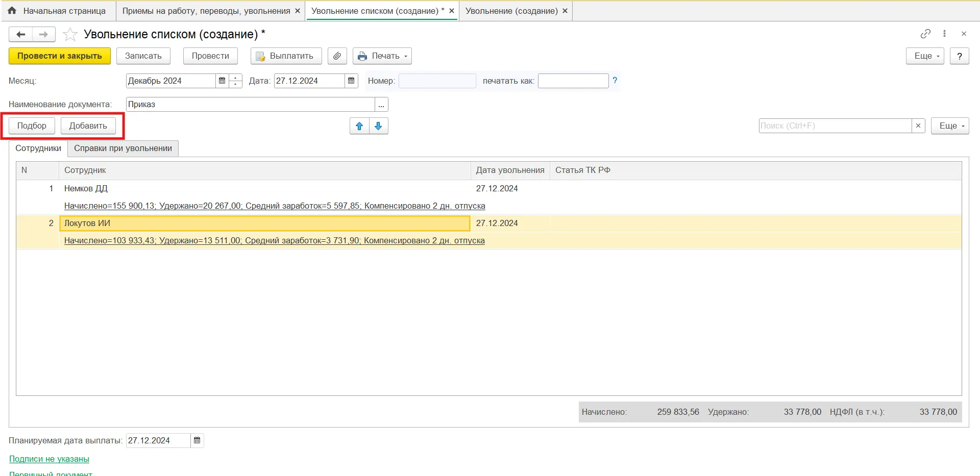Open calendar for planned payment date

[x=197, y=441]
